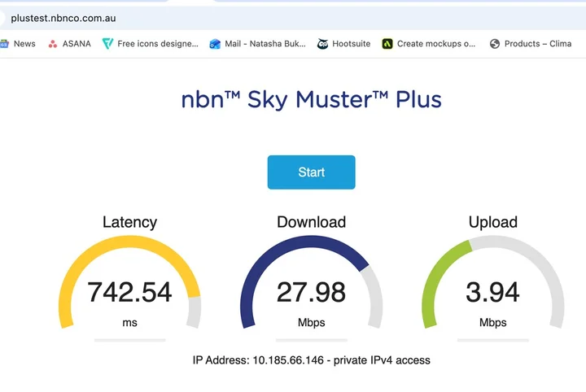Image resolution: width=586 pixels, height=392 pixels.
Task: Select the 742.54 latency value
Action: (x=129, y=292)
